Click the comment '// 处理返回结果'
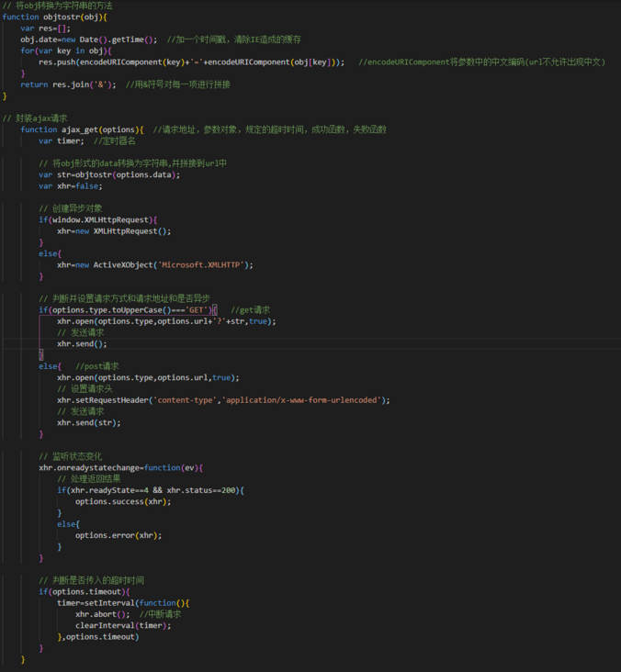621x672 pixels. click(89, 478)
